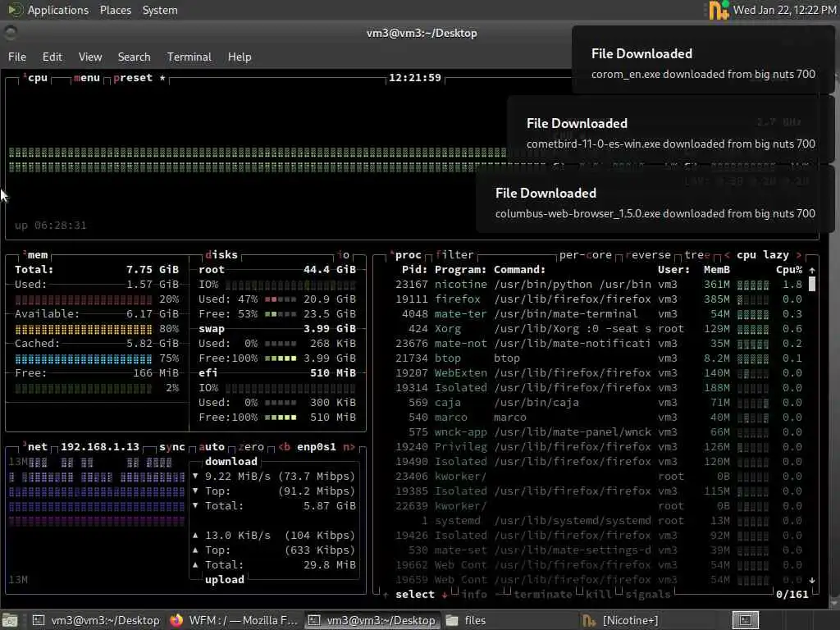Viewport: 840px width, 630px height.
Task: Click btop preset button
Action: tap(133, 78)
